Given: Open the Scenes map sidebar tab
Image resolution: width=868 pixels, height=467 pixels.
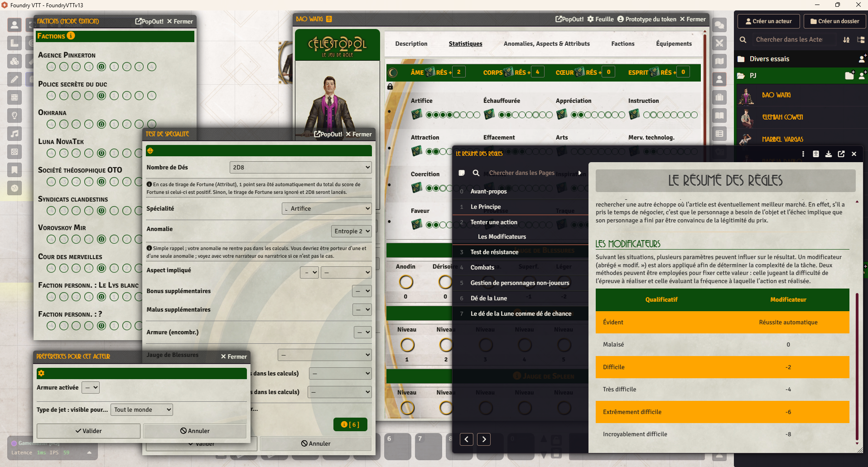Looking at the screenshot, I should click(x=719, y=61).
